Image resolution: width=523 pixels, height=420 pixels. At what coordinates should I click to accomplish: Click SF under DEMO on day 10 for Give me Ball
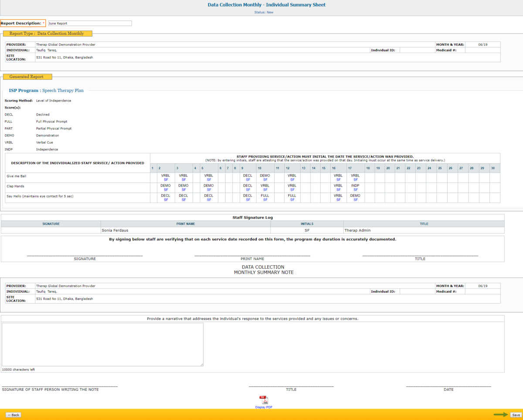pos(265,179)
